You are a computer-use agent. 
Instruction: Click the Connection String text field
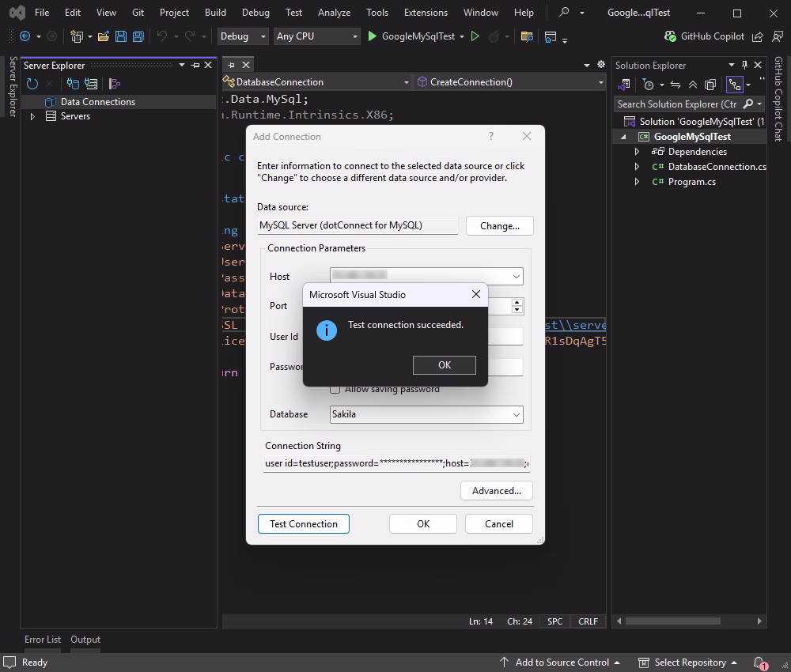[396, 462]
